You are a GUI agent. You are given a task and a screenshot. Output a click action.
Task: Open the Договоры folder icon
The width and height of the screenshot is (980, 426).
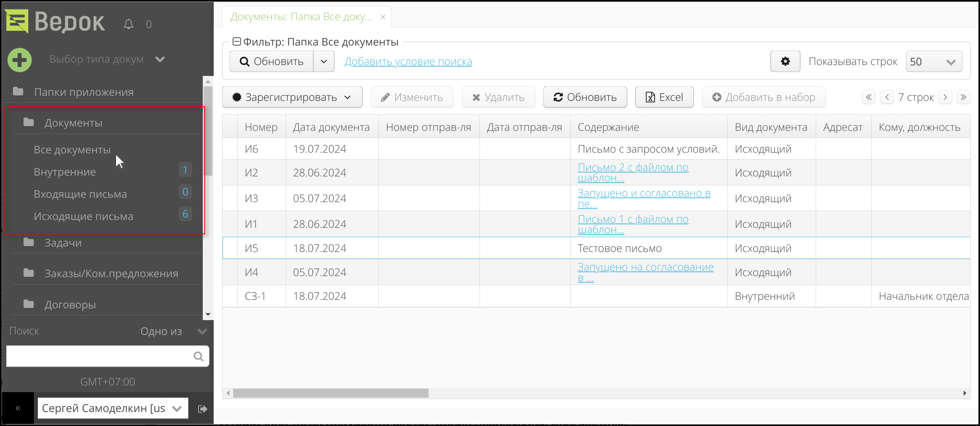coord(29,305)
